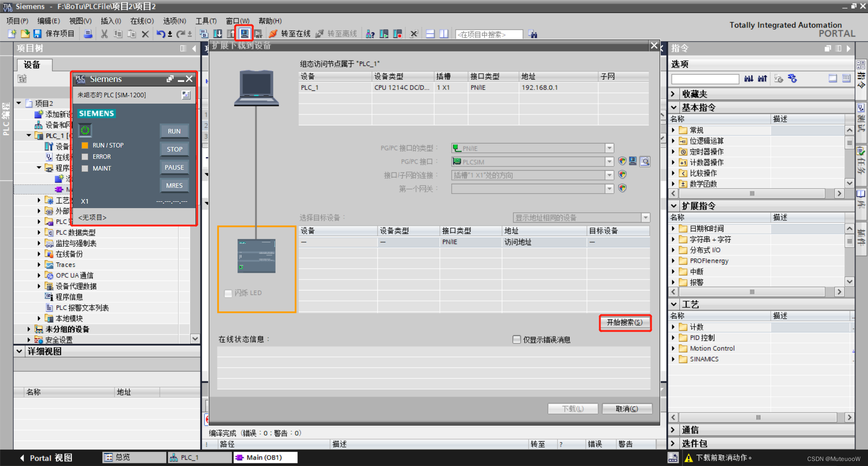Screen dimensions: 868x466
Task: Click the start CPU toolbar icon
Action: tap(384, 34)
